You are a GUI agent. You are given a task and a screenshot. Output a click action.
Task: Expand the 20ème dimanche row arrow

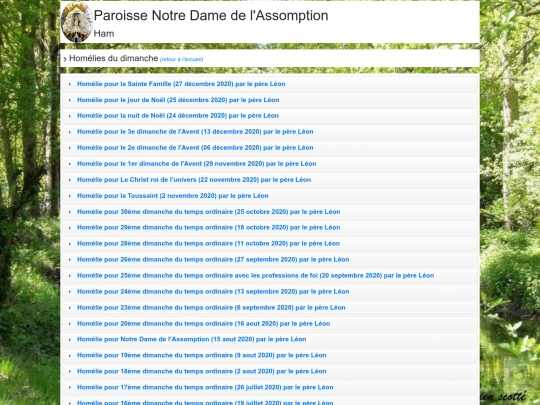(x=70, y=324)
